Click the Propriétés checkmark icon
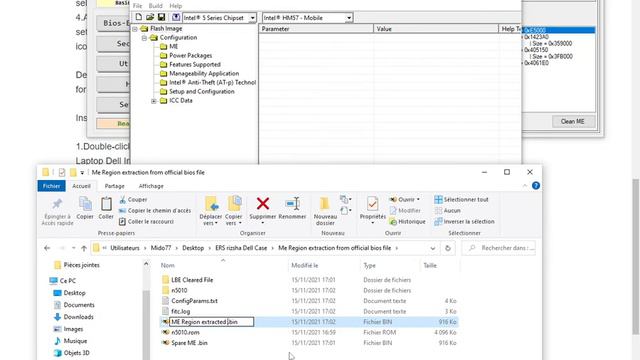 point(372,203)
